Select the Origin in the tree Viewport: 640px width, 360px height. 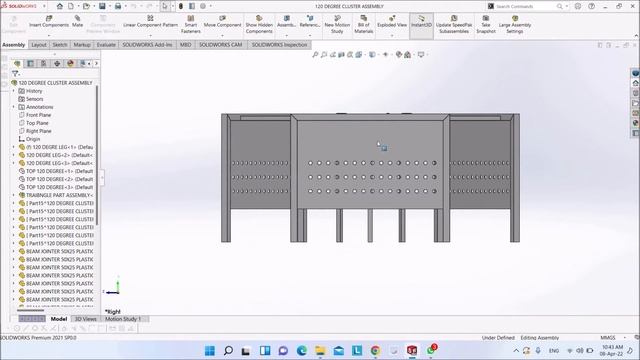[x=29, y=139]
